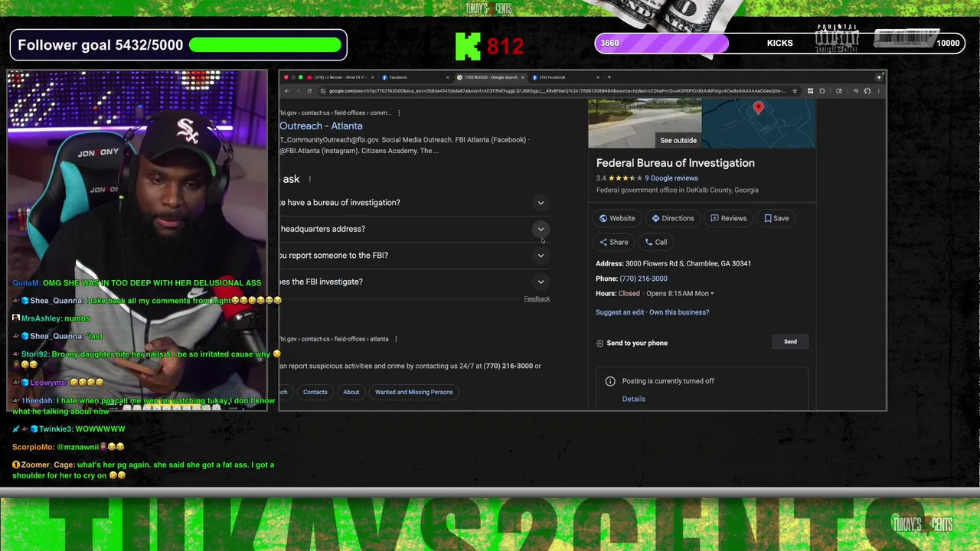Open the map thumbnail with red pin

[759, 123]
